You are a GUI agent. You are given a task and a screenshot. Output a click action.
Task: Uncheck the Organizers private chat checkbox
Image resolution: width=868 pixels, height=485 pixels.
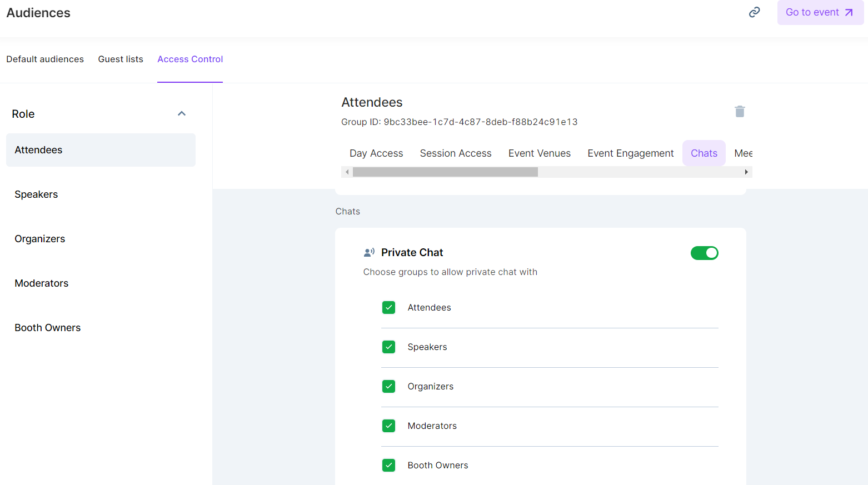point(389,387)
